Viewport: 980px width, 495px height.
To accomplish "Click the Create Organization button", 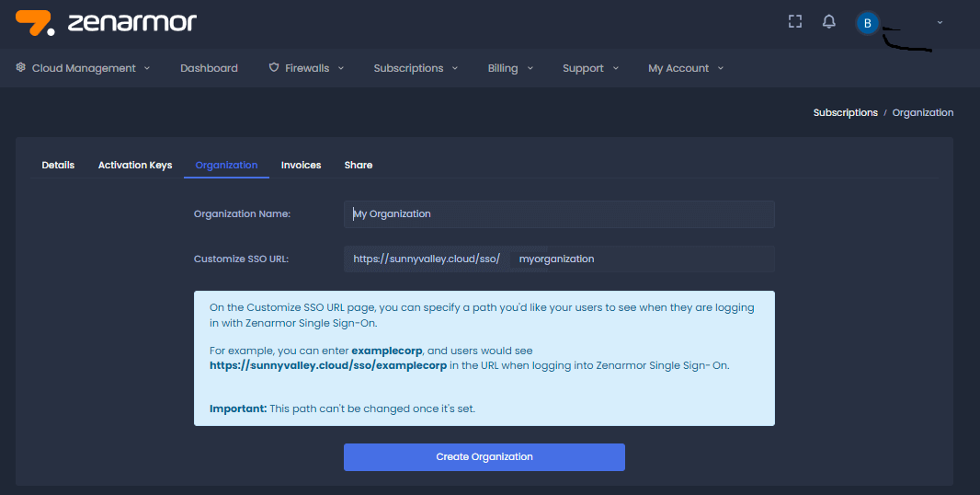I will click(x=484, y=457).
